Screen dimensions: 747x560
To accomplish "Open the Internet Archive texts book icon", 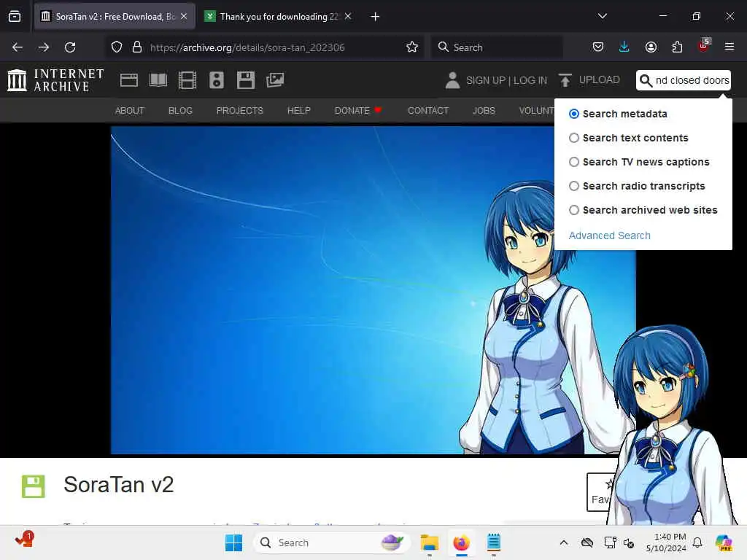I will tap(158, 80).
